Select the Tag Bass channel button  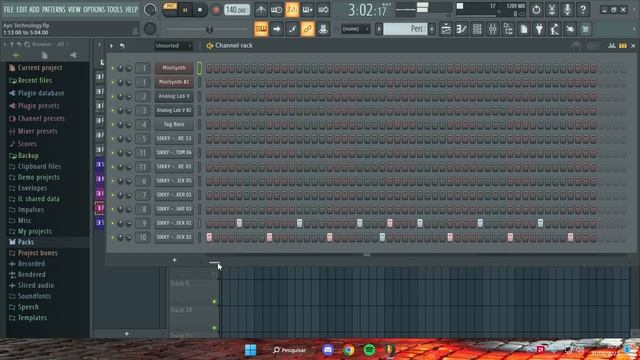pyautogui.click(x=174, y=124)
